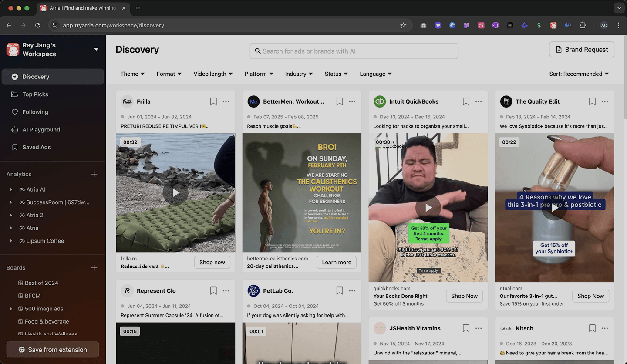
Task: Focus the search ads or brands field
Action: [354, 51]
